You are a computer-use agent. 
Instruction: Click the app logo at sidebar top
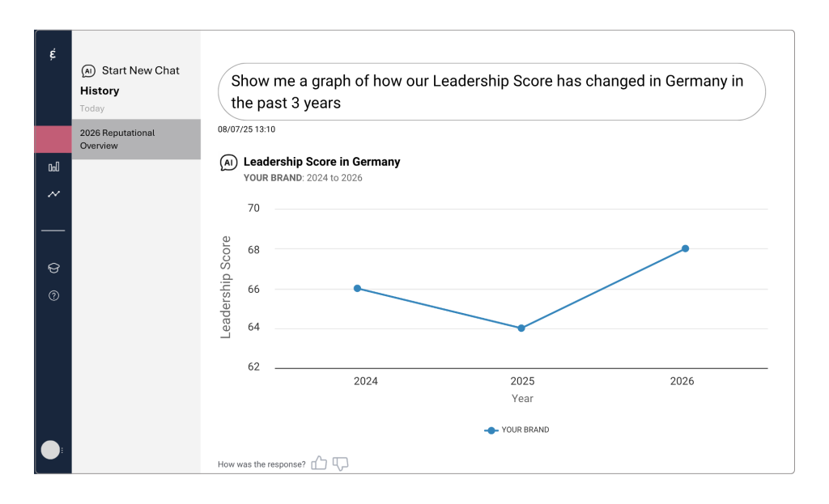tap(53, 55)
